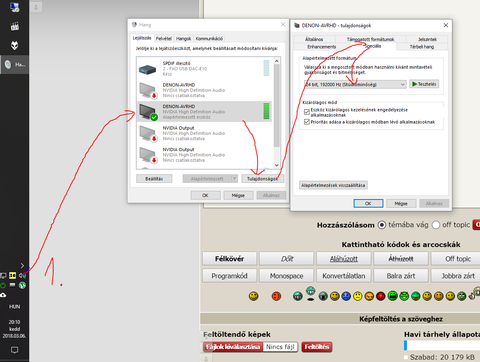Click Fájlok kiválasztása file chooser button

pyautogui.click(x=233, y=347)
